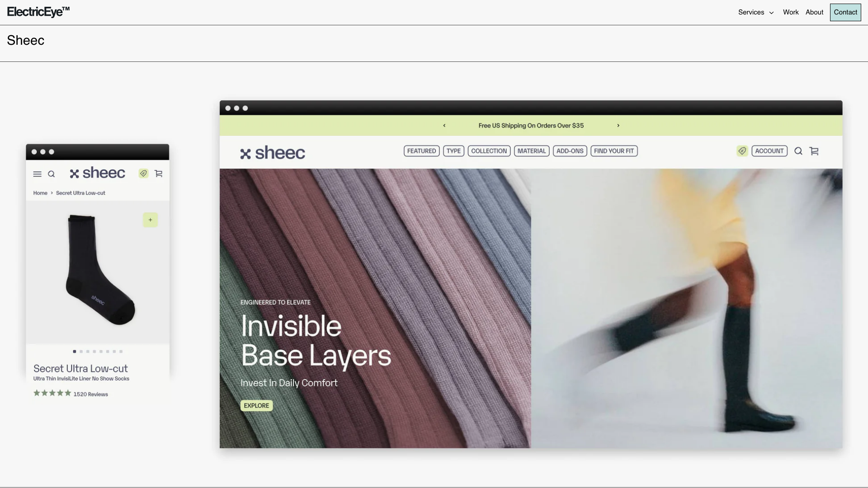Open the hamburger menu in the mobile mockup
The height and width of the screenshot is (488, 868).
[x=38, y=174]
